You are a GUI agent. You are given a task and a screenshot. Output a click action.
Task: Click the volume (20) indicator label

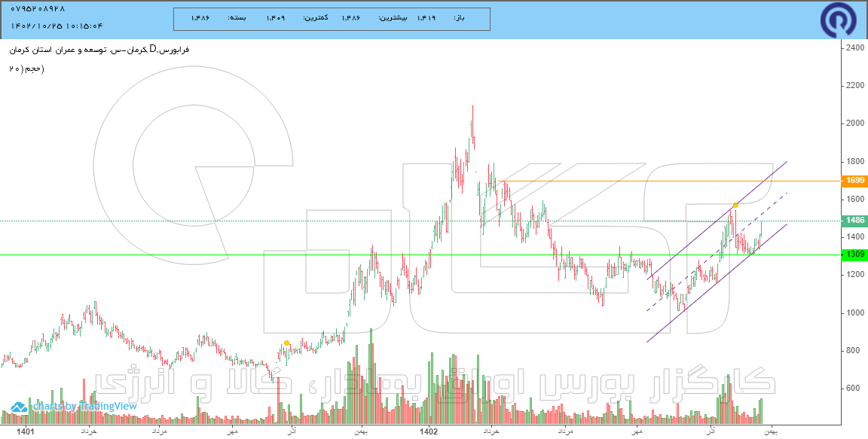click(x=26, y=69)
